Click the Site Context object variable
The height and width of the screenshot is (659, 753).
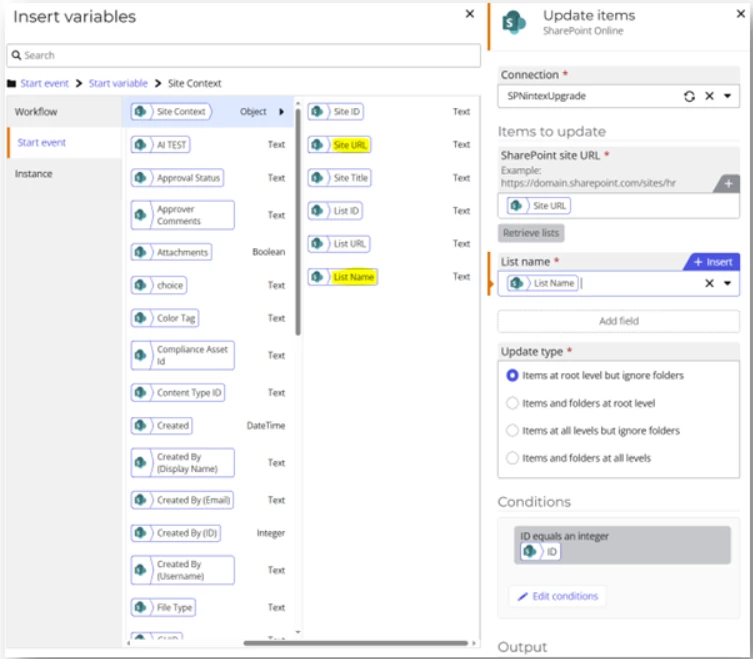171,111
